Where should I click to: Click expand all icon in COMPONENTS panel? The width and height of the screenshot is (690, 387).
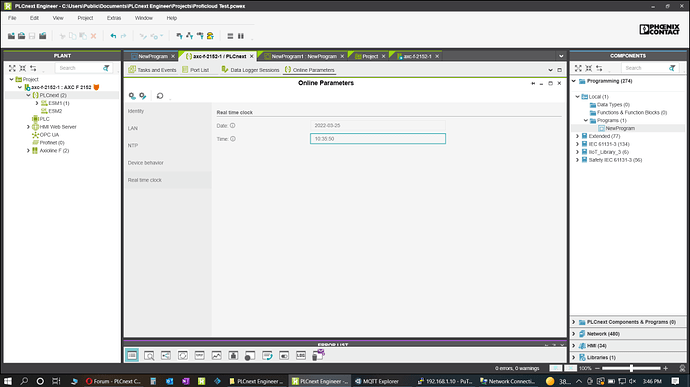click(x=578, y=68)
